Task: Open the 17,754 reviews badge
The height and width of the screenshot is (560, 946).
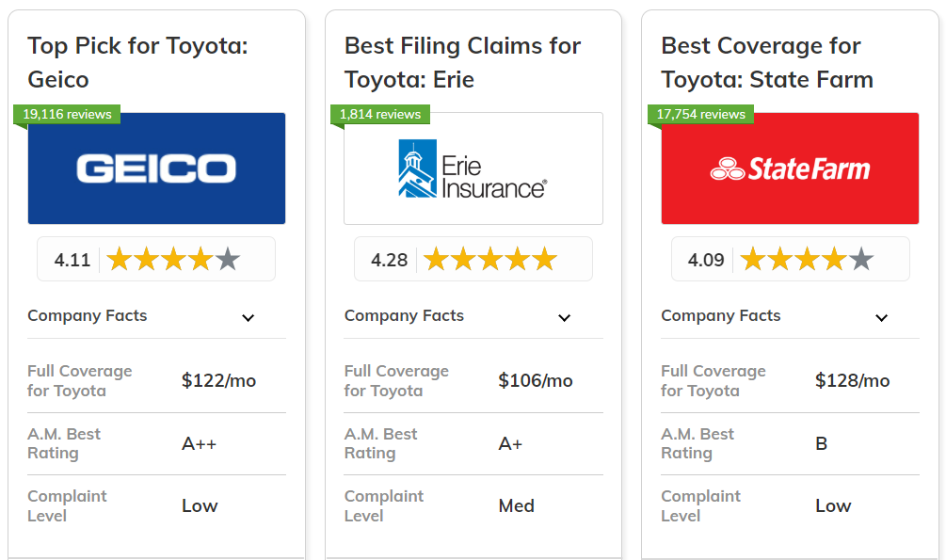Action: (700, 114)
